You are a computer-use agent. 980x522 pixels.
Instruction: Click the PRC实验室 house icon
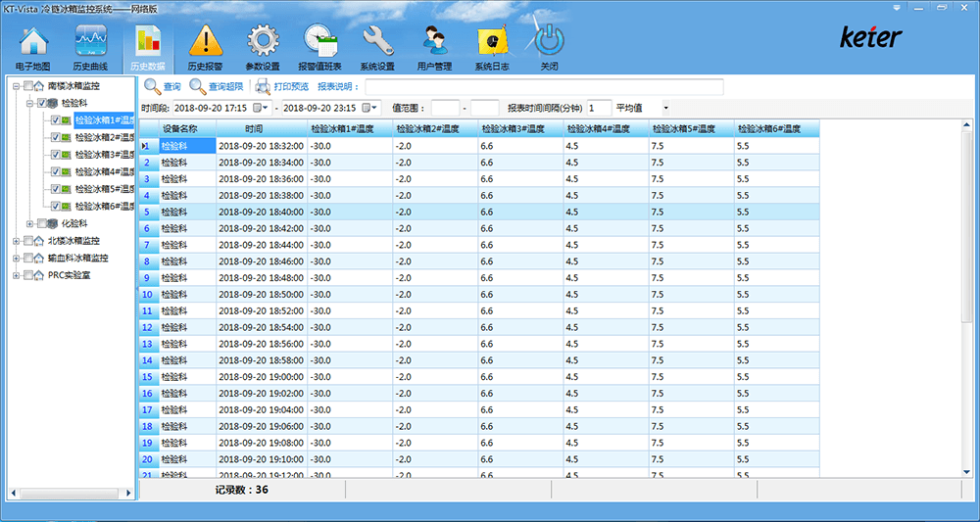(x=39, y=275)
